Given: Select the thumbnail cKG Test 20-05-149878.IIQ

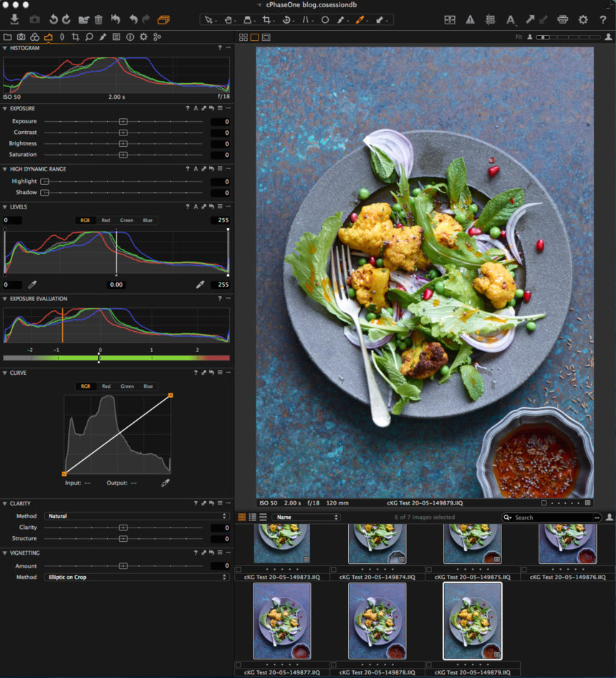Looking at the screenshot, I should (377, 621).
